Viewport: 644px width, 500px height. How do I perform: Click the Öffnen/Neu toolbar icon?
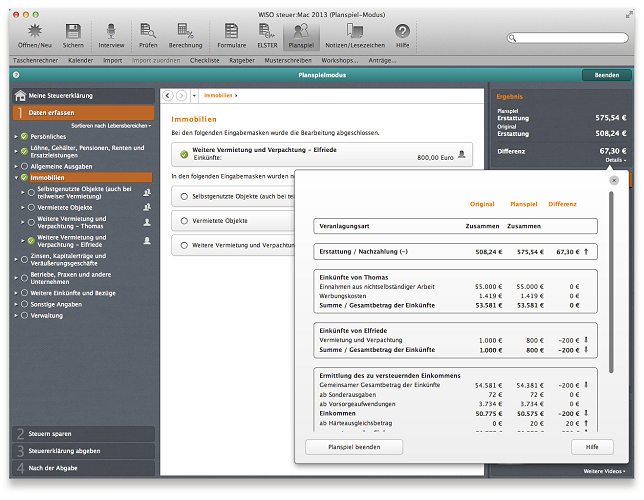point(34,31)
